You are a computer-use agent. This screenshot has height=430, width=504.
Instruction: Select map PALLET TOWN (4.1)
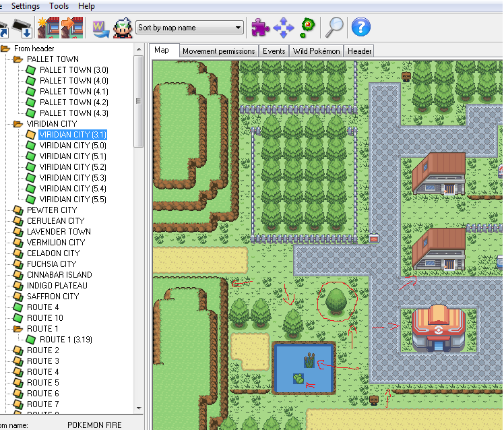(x=73, y=92)
